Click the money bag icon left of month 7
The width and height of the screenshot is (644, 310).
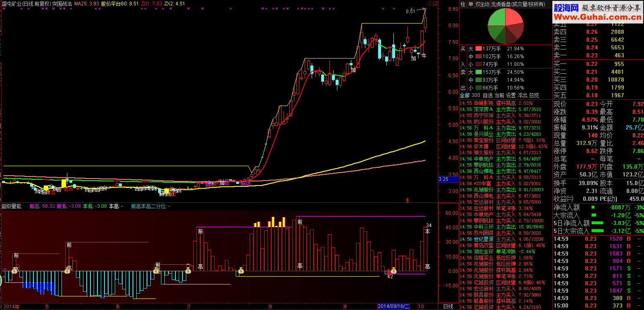click(x=188, y=271)
